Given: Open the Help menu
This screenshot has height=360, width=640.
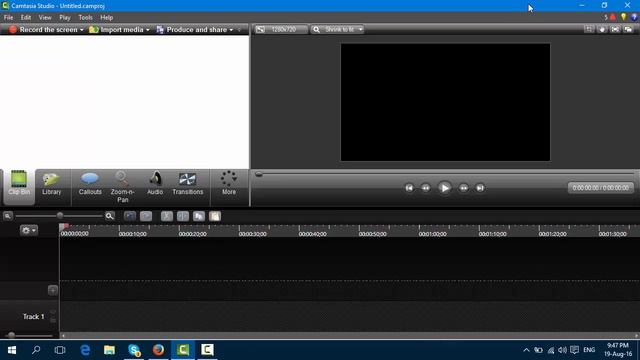Looking at the screenshot, I should point(107,18).
